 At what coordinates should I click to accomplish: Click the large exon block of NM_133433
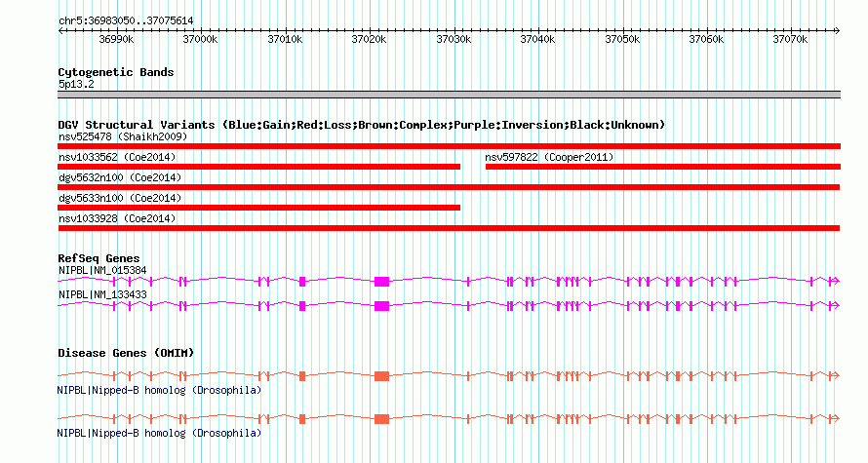point(382,306)
